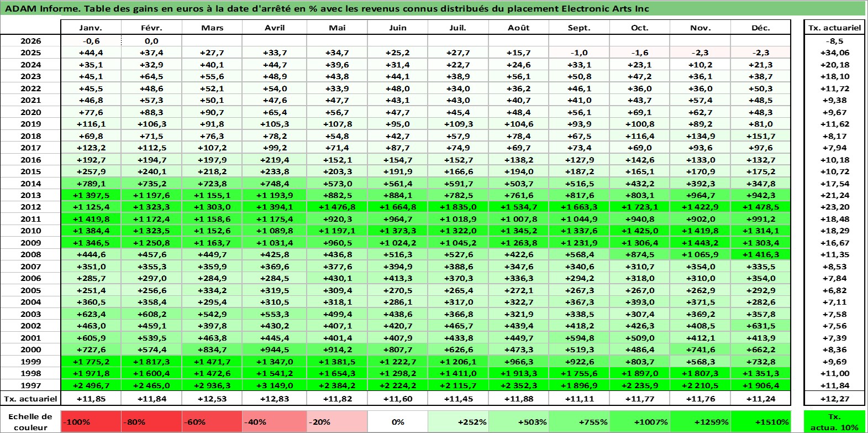This screenshot has width=868, height=433.
Task: Click the September 2025 value '-1,0'
Action: tap(579, 53)
